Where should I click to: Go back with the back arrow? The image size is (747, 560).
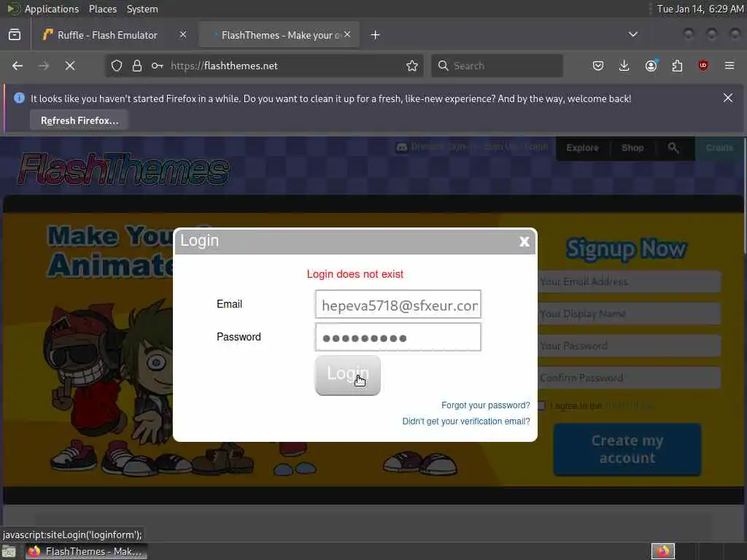coord(18,66)
